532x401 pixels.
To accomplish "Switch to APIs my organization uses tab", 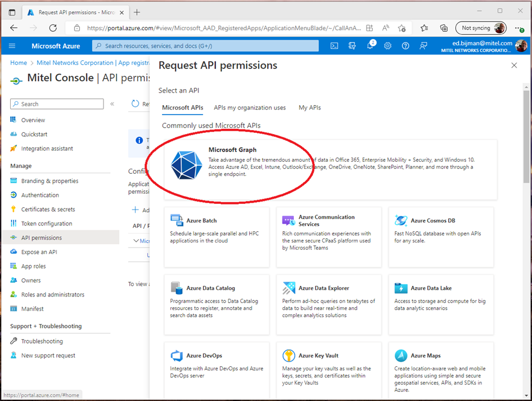I will (x=250, y=107).
